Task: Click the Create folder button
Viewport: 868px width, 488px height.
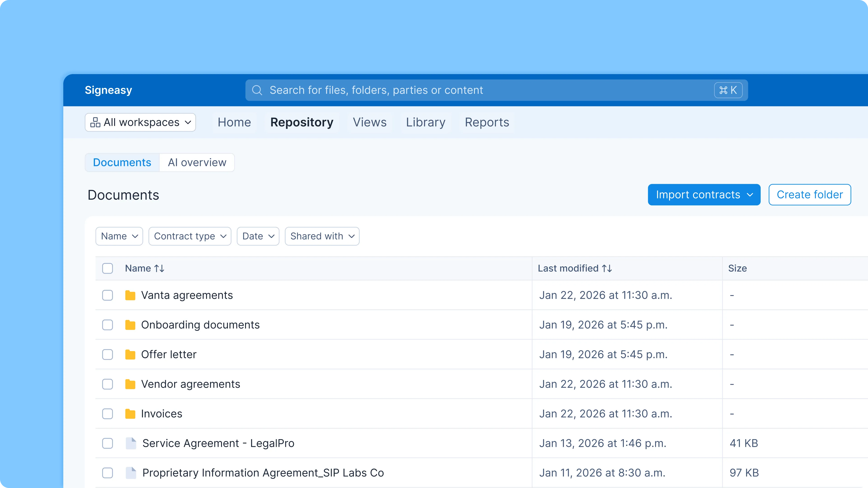Action: pyautogui.click(x=809, y=195)
